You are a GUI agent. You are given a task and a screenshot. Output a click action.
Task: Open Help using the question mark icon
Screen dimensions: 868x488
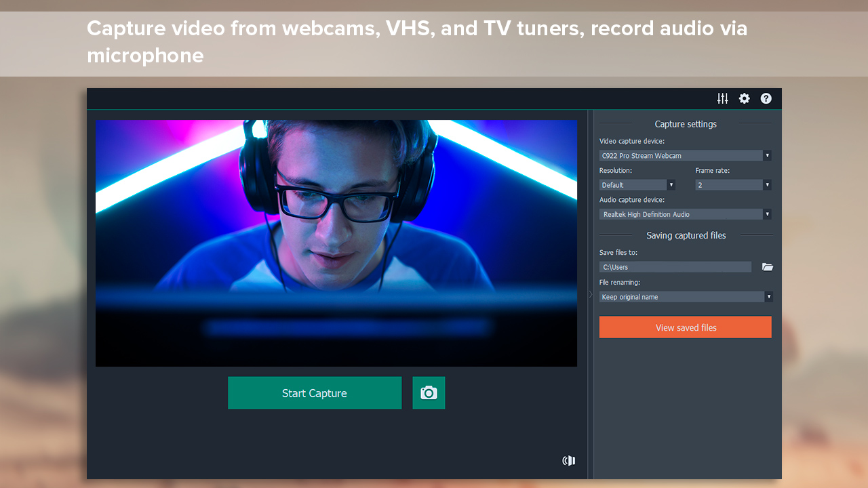(x=766, y=98)
